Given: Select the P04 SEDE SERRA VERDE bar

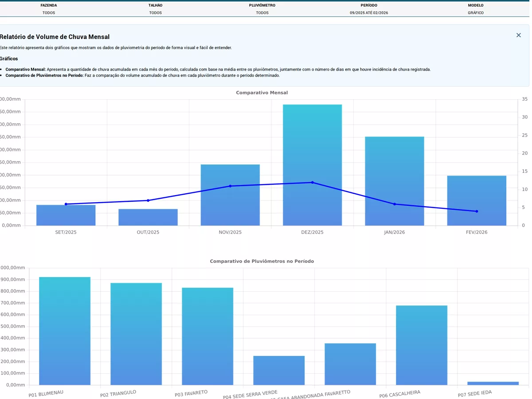Looking at the screenshot, I should click(279, 371).
